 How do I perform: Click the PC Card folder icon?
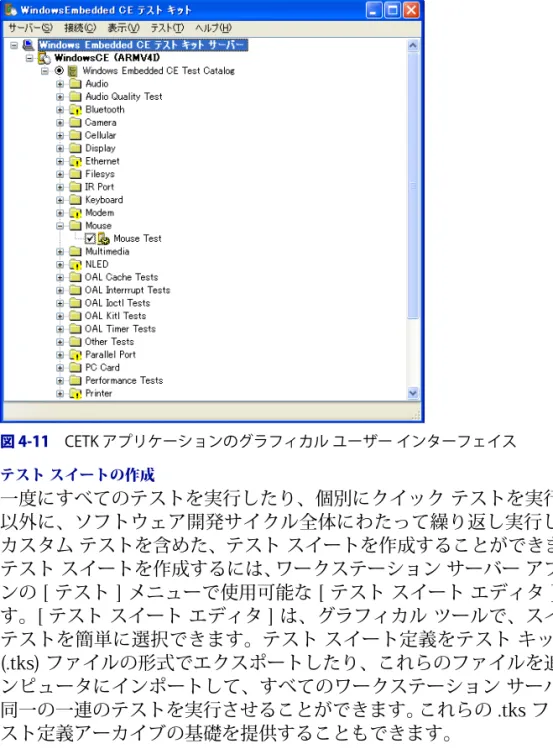(x=75, y=368)
